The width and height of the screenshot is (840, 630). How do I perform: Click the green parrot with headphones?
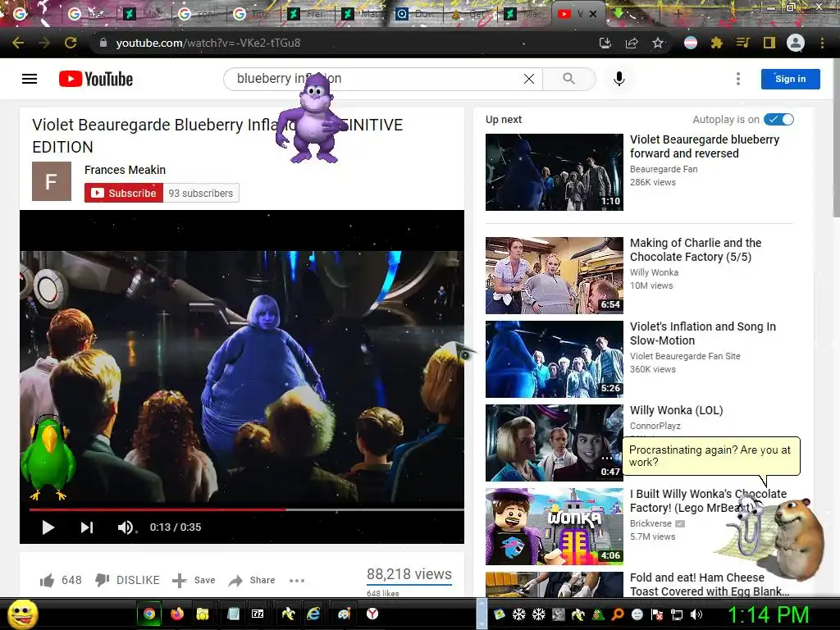pyautogui.click(x=47, y=458)
